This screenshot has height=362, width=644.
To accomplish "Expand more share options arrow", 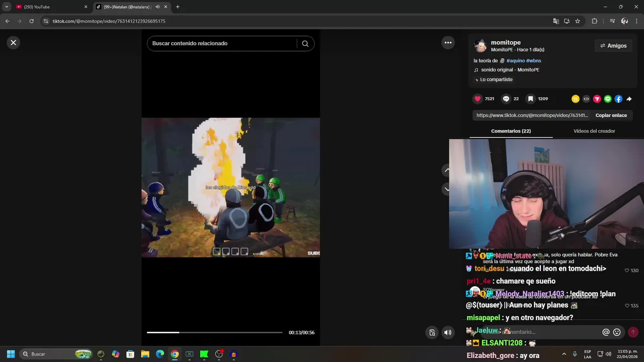I will point(629,99).
